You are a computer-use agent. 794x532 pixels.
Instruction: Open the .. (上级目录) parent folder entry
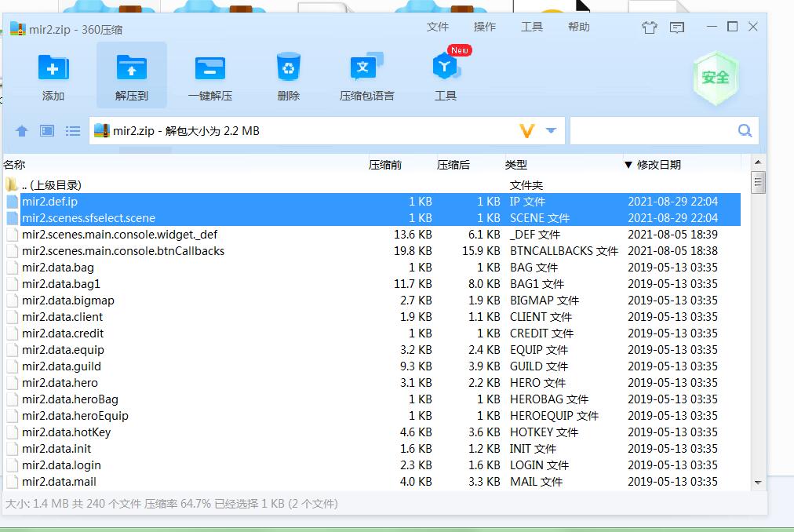pos(52,185)
